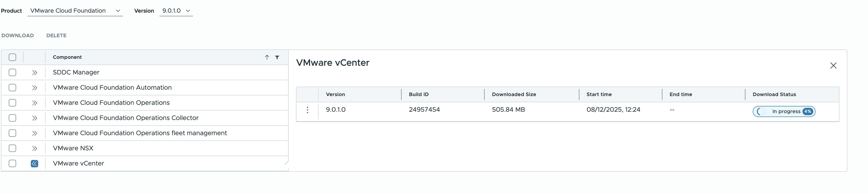Toggle the select-all components checkbox
Viewport: 868px width, 194px height.
tap(12, 57)
